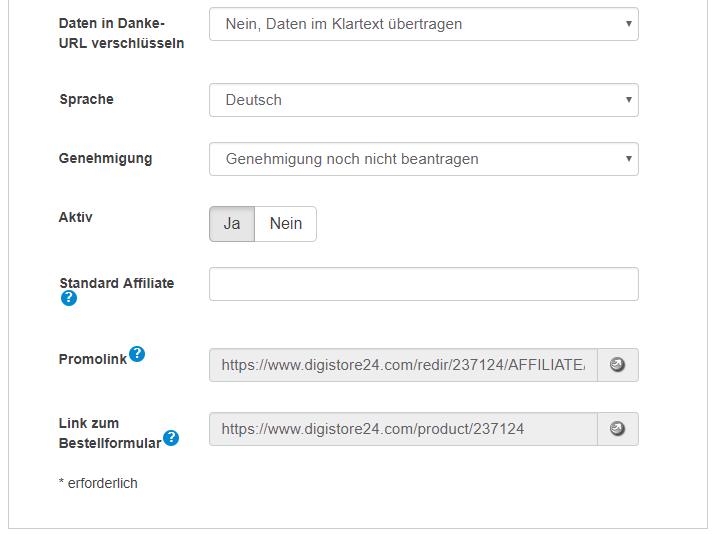Open the Genehmigung dropdown

click(x=423, y=159)
